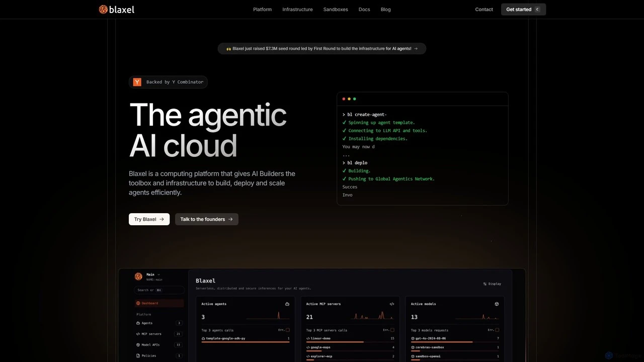644x362 pixels.
Task: Open the Platform menu
Action: [262, 10]
